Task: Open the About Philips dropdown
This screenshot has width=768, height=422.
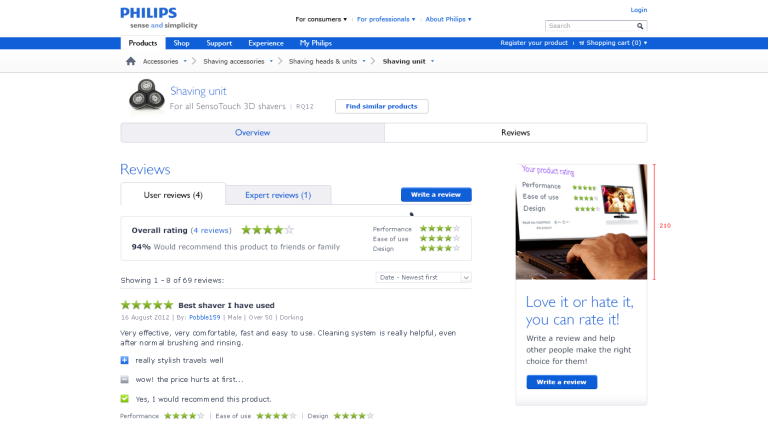Action: click(448, 19)
